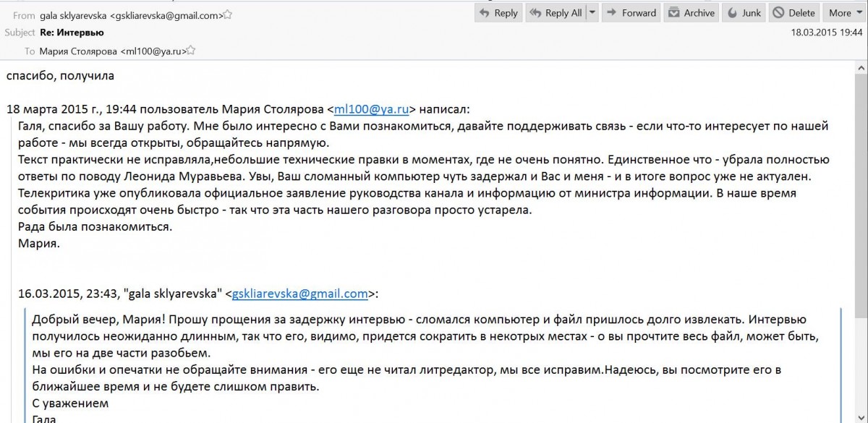Viewport: 868px width, 423px height.
Task: Click the top reply text спасибо, получила
Action: (60, 75)
